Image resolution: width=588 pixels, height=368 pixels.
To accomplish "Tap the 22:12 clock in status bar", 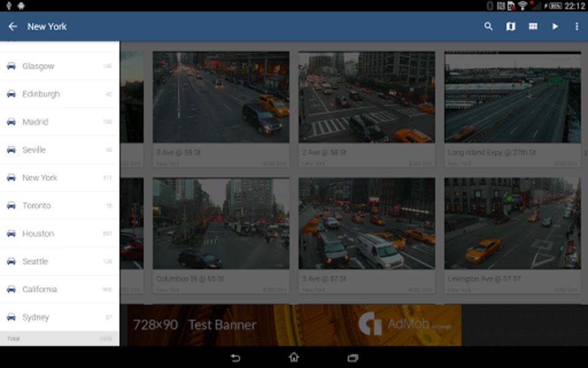I will click(575, 6).
